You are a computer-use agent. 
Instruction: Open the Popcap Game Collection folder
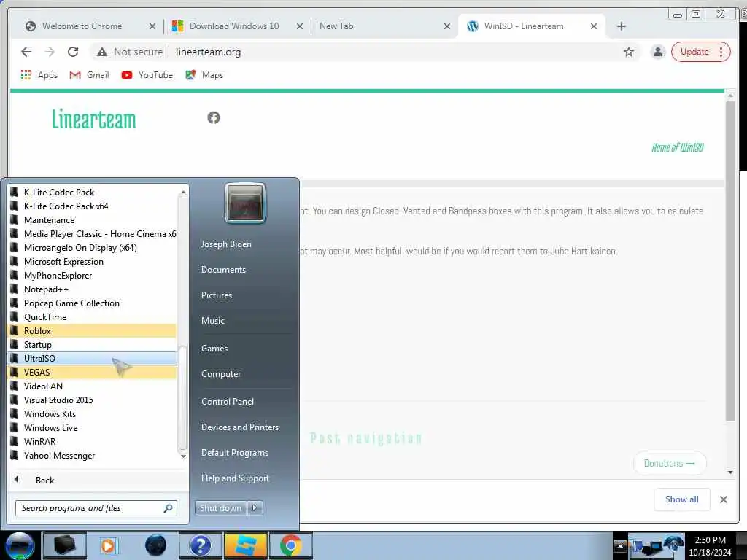pos(92,303)
